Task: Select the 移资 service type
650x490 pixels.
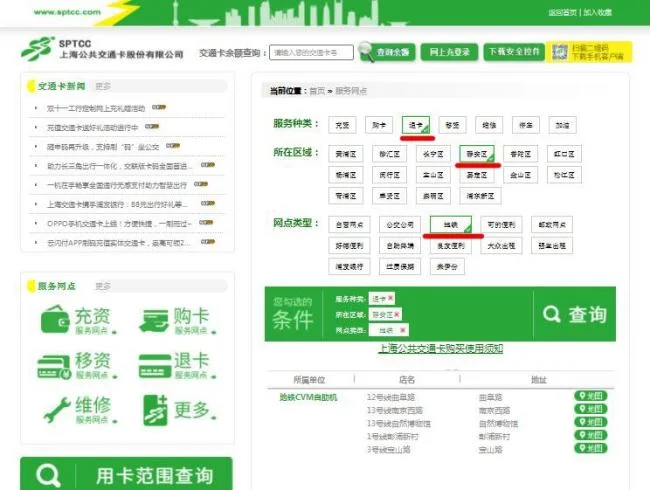Action: 452,125
